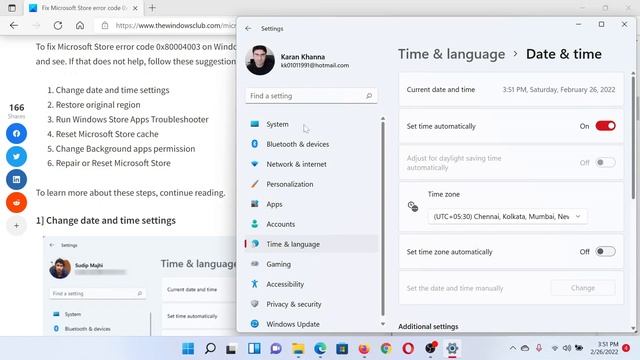This screenshot has width=640, height=360.
Task: Open the notification count badge
Action: 626,348
